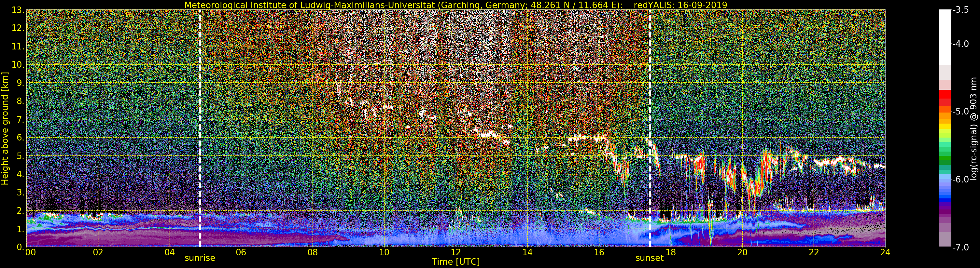
Task: Click the 'log(rc-signal) @903 nm' colorbar label
Action: pos(973,128)
